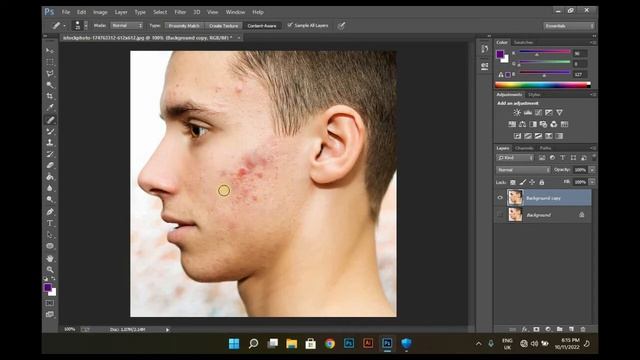Viewport: 640px width, 360px height.
Task: Select the Blur tool
Action: pos(50,189)
